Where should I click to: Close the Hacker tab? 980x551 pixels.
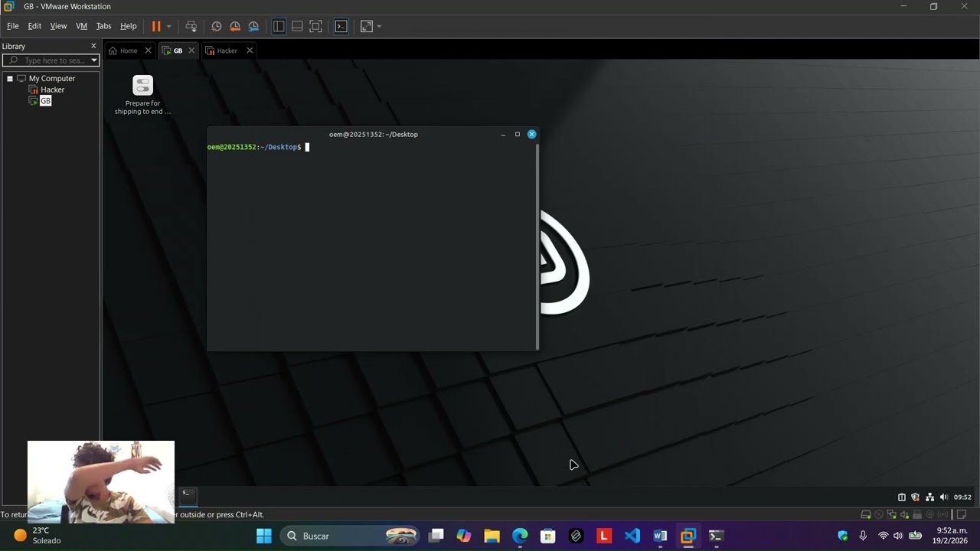(x=250, y=51)
